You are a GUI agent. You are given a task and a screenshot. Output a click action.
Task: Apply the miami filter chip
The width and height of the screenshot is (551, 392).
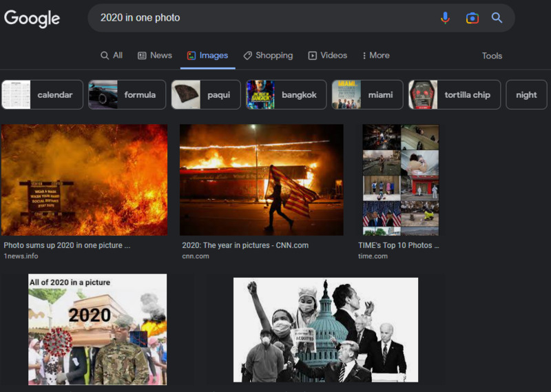(366, 95)
